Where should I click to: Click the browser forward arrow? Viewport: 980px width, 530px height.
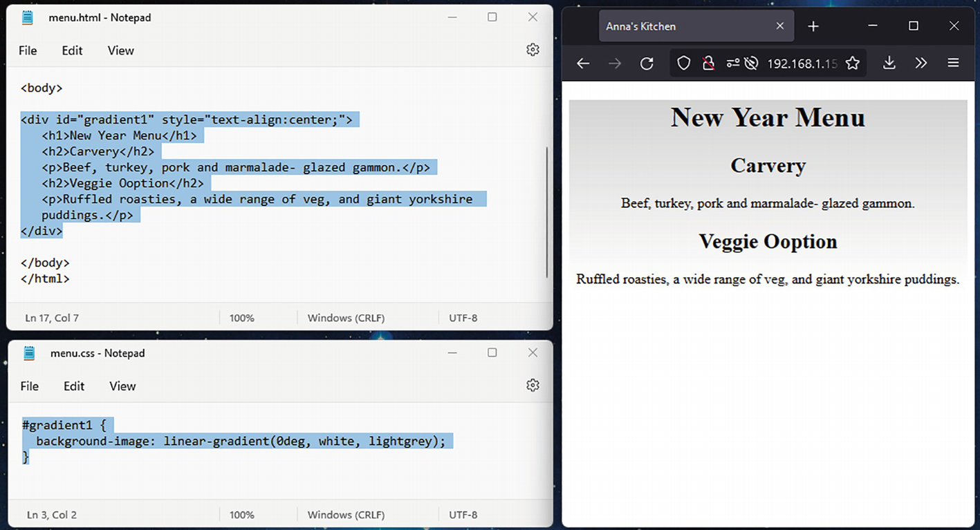614,64
